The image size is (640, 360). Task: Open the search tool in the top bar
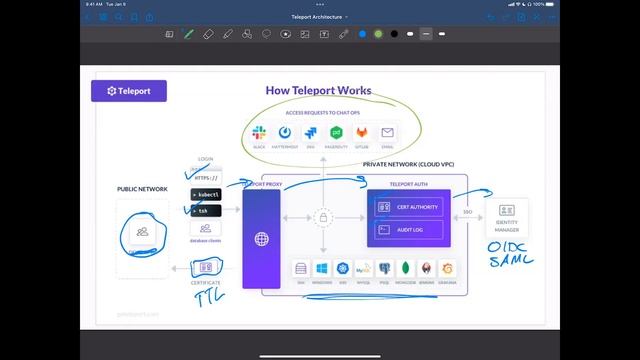119,18
